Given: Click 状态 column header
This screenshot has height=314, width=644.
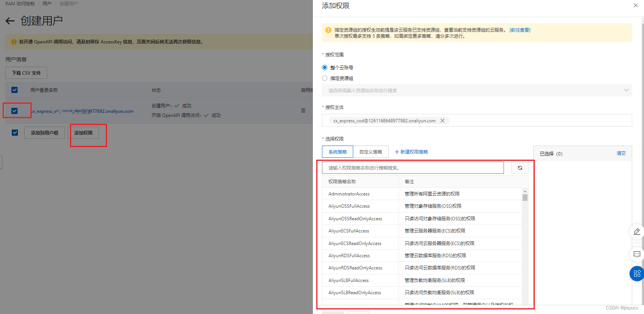Looking at the screenshot, I should tap(156, 90).
